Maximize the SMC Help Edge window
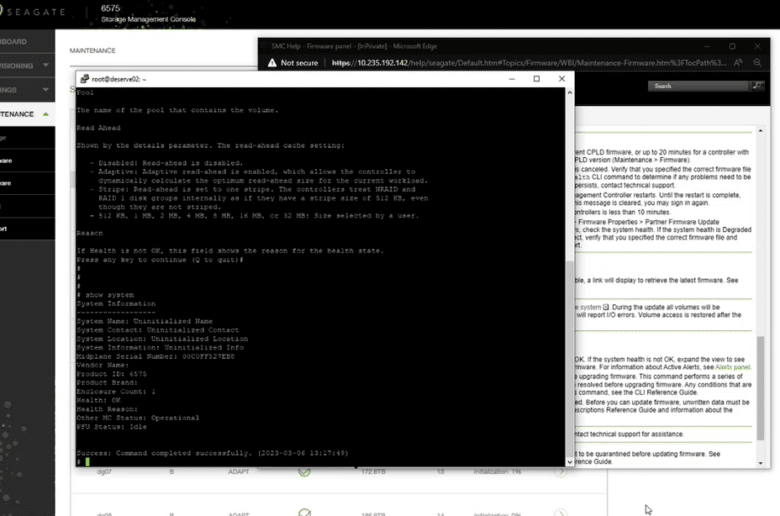The height and width of the screenshot is (516, 780). pyautogui.click(x=732, y=46)
